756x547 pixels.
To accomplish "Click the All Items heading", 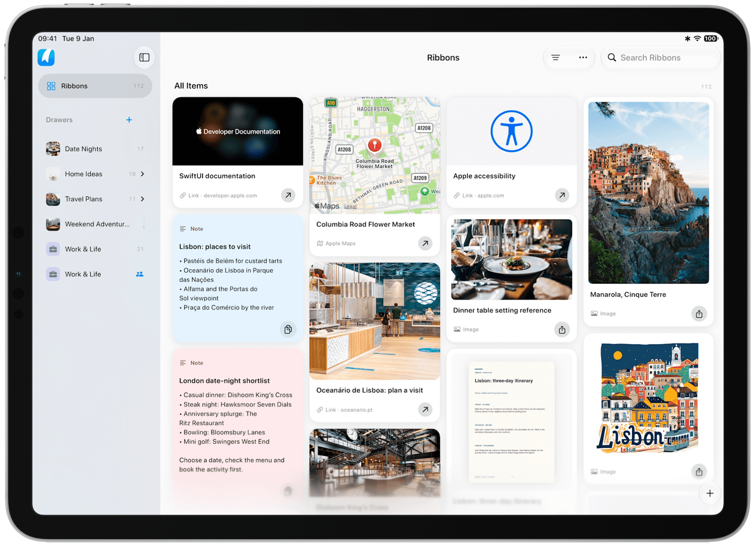I will (x=191, y=86).
